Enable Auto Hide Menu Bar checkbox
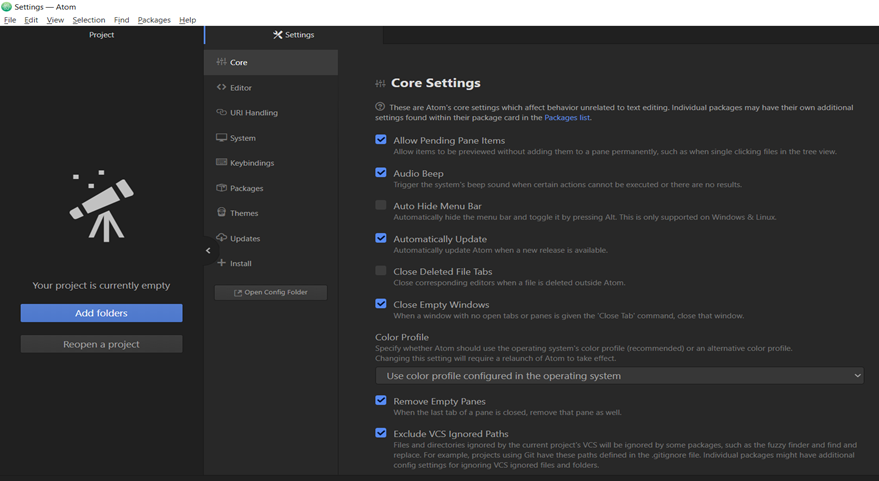Screen dimensions: 879x481 381,205
